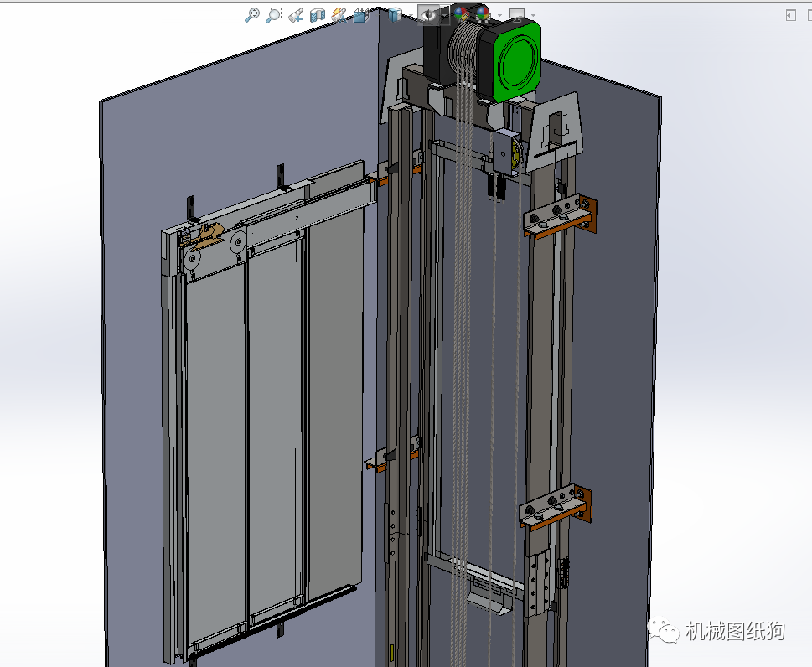Select the Zoom to Area tool
Viewport: 812px width, 667px height.
click(273, 14)
